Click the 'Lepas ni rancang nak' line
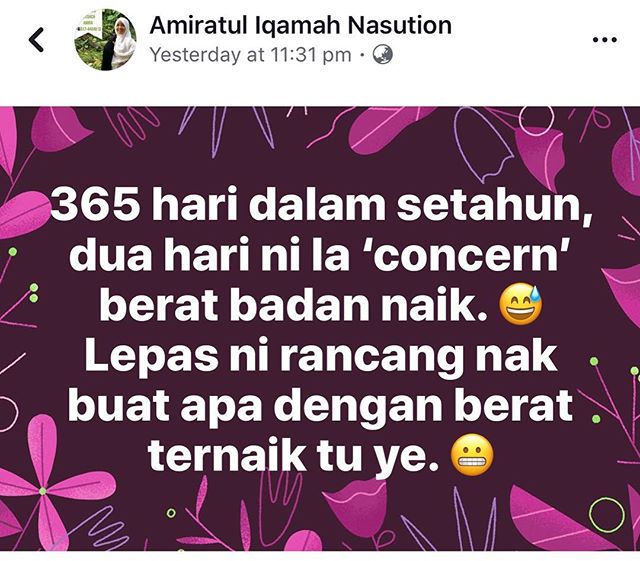 pos(321,356)
